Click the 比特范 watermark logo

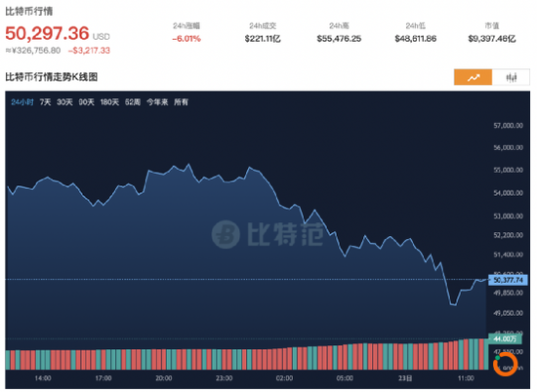click(x=268, y=234)
